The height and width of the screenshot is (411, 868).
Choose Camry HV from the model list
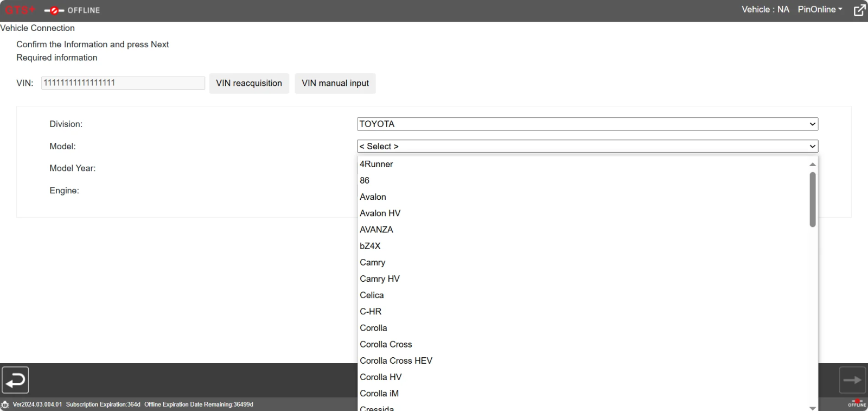[380, 279]
